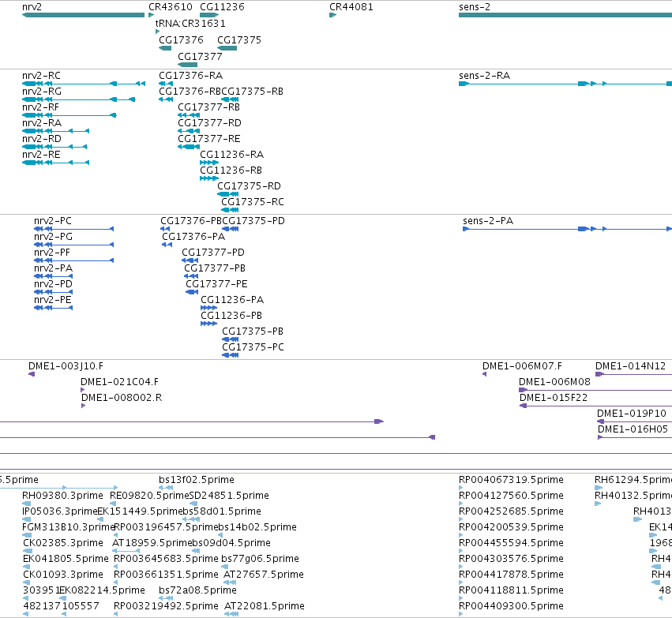The image size is (672, 618).
Task: Select the bs13f02.5prime EST
Action: click(x=197, y=480)
